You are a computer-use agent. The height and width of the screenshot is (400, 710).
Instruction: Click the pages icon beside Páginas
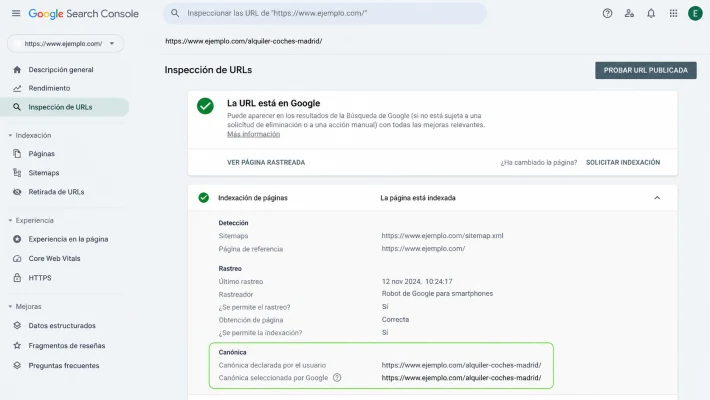tap(17, 154)
